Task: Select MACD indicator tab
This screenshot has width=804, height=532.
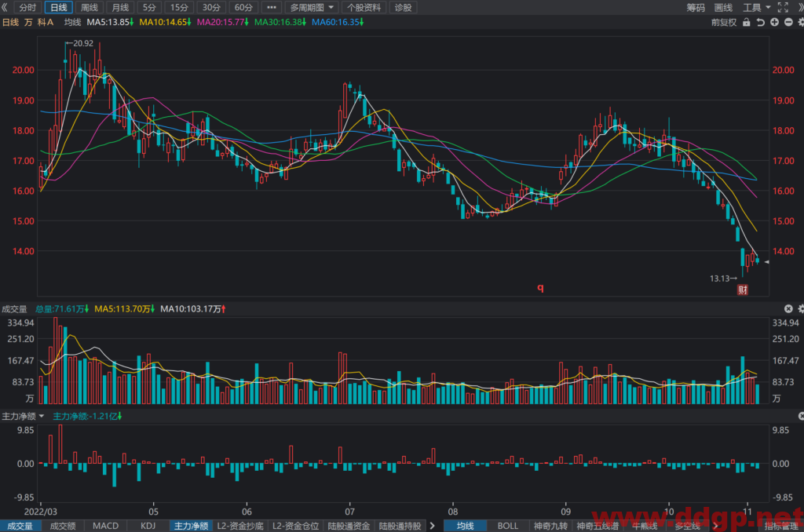Action: (106, 526)
